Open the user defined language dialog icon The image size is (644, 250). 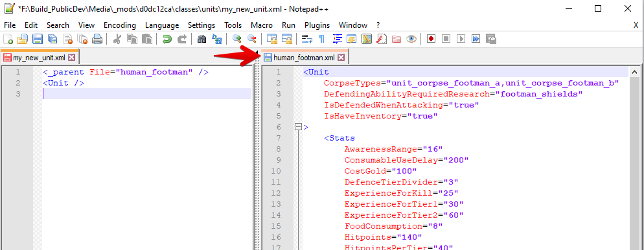click(351, 39)
